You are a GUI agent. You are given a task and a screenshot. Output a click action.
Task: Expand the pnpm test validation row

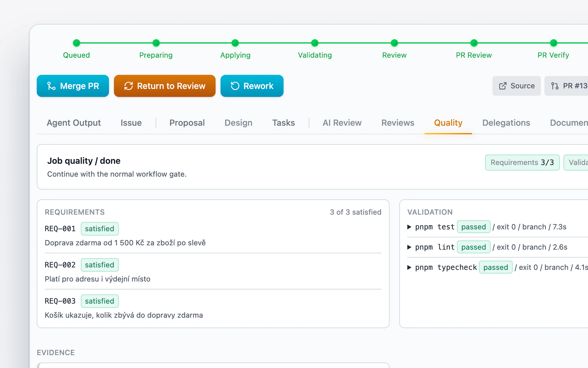pyautogui.click(x=409, y=227)
